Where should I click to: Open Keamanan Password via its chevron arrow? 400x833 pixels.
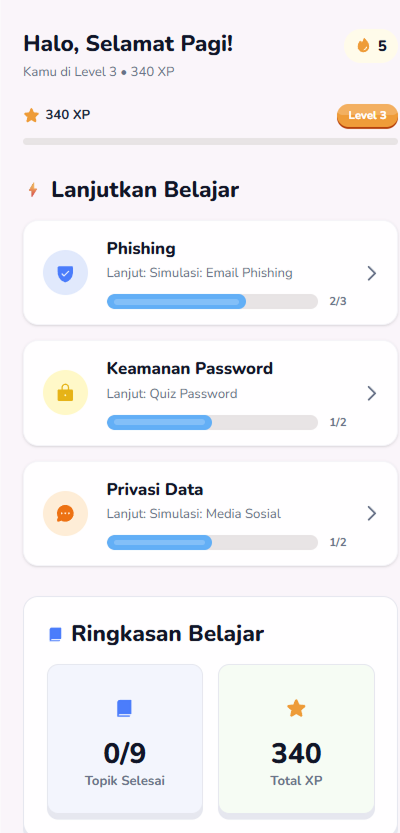(x=372, y=393)
